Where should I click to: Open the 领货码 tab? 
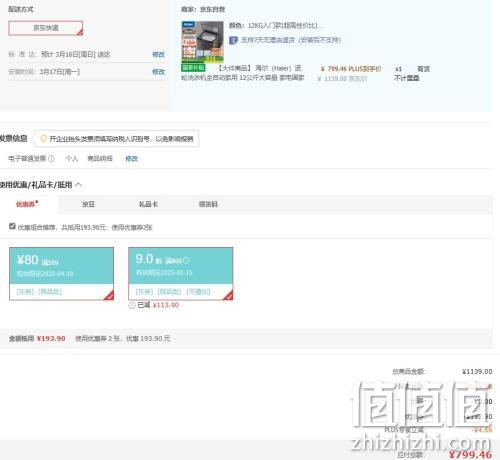(x=208, y=204)
